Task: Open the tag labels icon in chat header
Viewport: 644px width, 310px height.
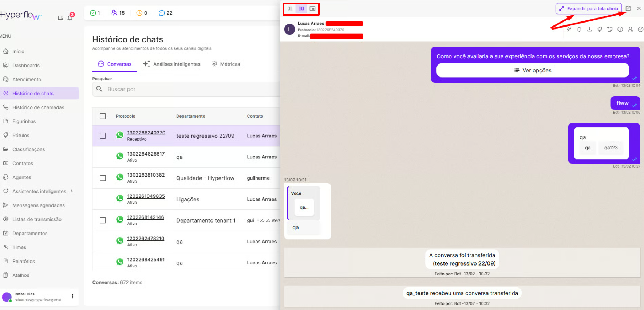Action: coord(600,30)
